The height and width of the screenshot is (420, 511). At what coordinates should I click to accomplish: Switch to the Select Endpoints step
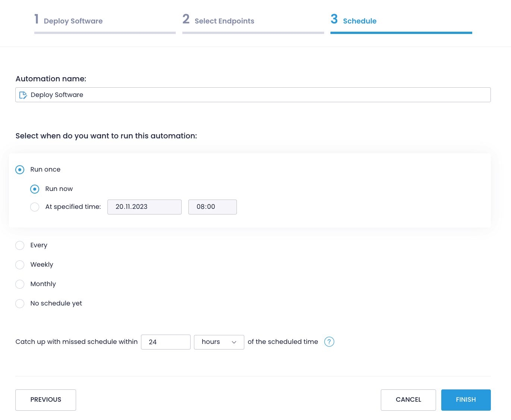pos(224,21)
